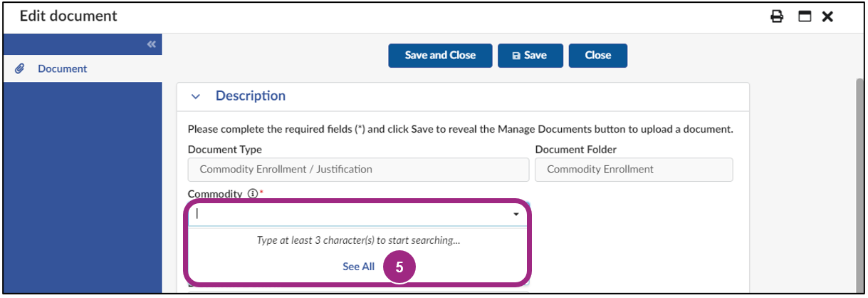Viewport: 868px width, 298px height.
Task: Click the Document Folder field
Action: (x=634, y=170)
